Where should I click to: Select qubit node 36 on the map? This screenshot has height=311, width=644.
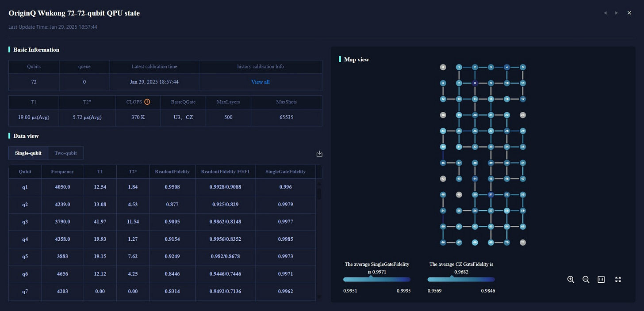[443, 163]
